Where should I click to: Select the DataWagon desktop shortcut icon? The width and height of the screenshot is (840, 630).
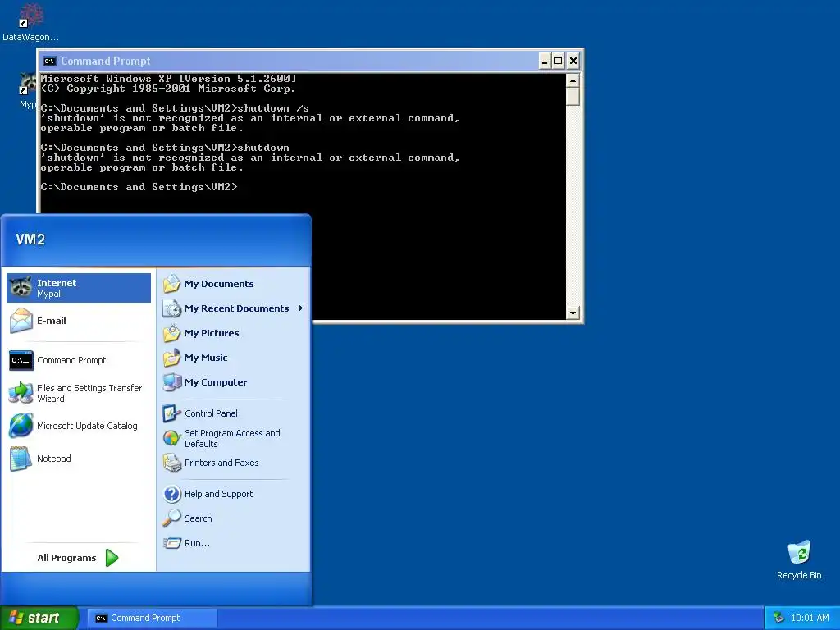coord(31,16)
